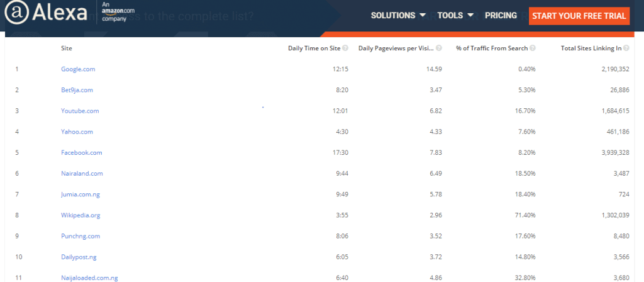
Task: Select the Youtube.com link
Action: pyautogui.click(x=80, y=111)
